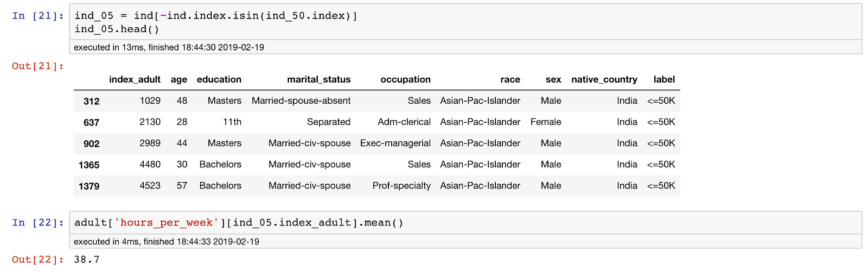
Task: Select the In [21] prompt label
Action: click(x=38, y=16)
